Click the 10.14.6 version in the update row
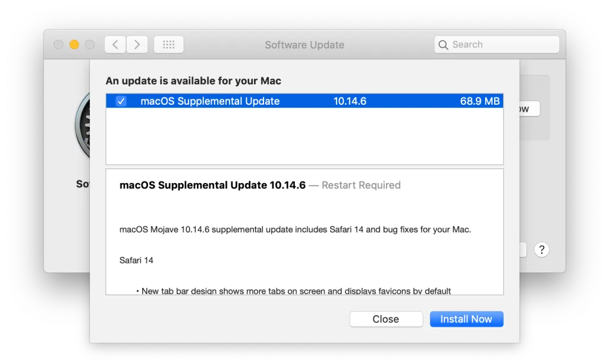The image size is (609, 364). click(350, 101)
